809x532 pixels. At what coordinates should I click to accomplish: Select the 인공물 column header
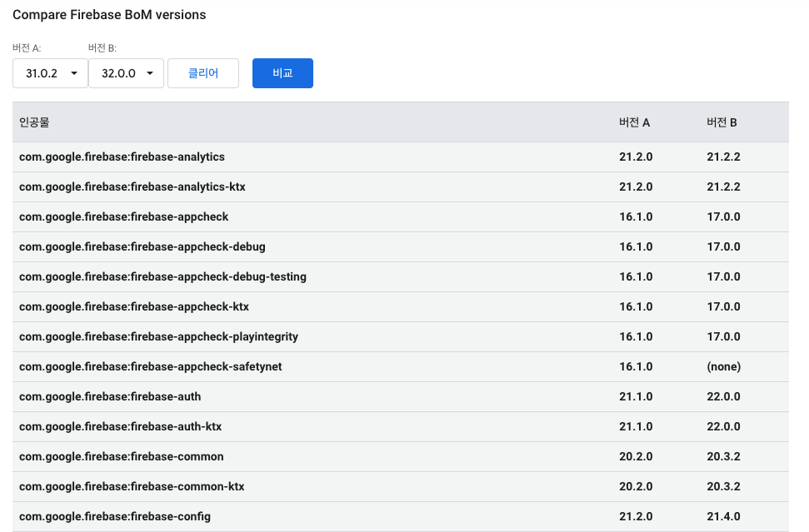point(34,122)
